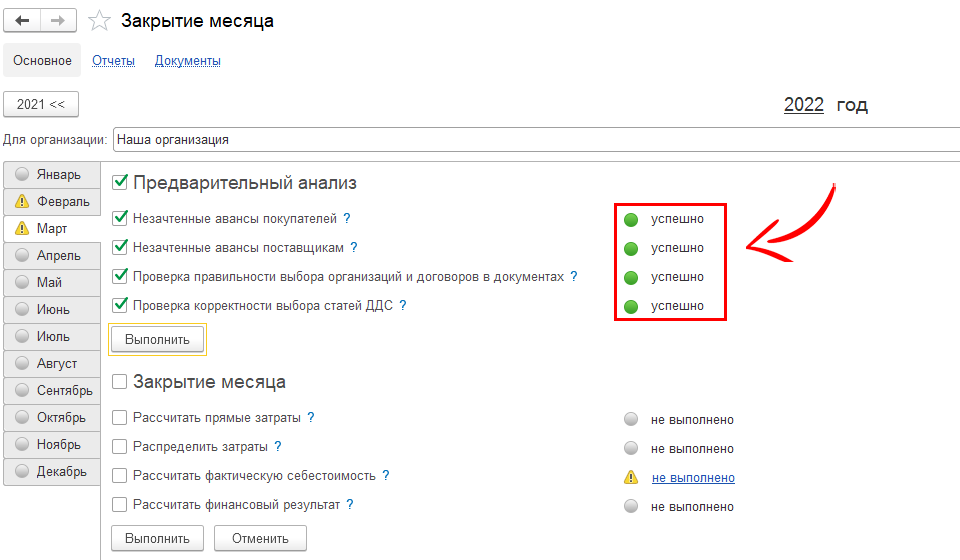Click the forward navigation arrow
This screenshot has width=960, height=560.
59,21
